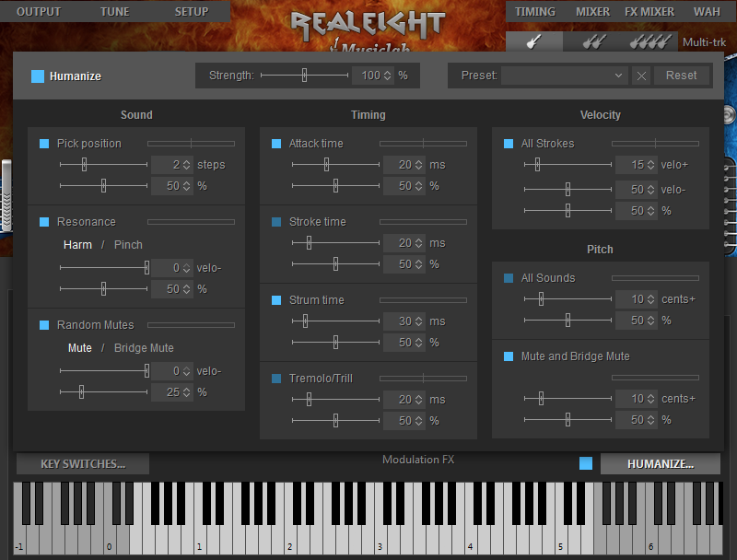Enable the Tremolo/Trill checkbox
The image size is (737, 560).
[x=276, y=379]
